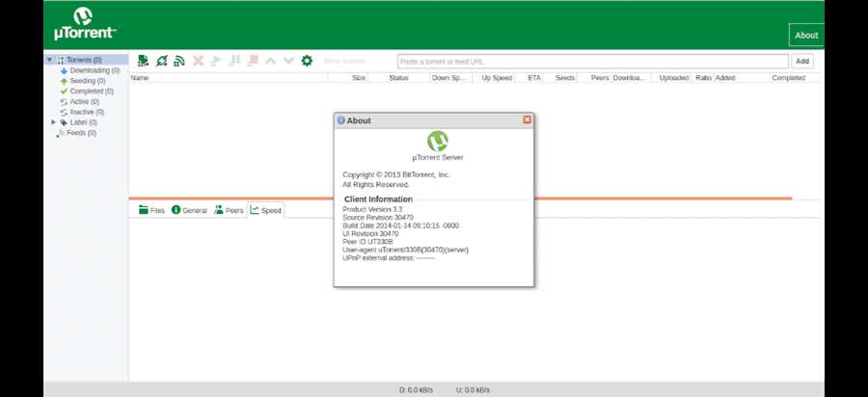The image size is (868, 397).
Task: Click the Stop torrent icon
Action: coord(253,61)
